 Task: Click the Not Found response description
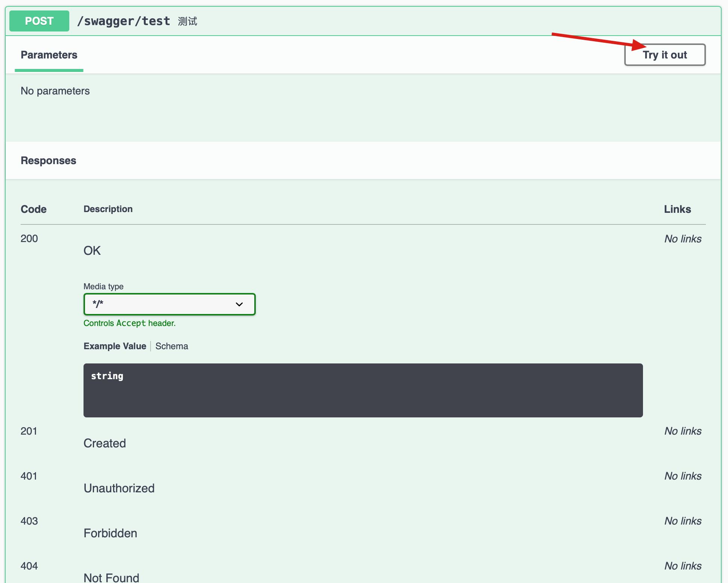pyautogui.click(x=111, y=577)
